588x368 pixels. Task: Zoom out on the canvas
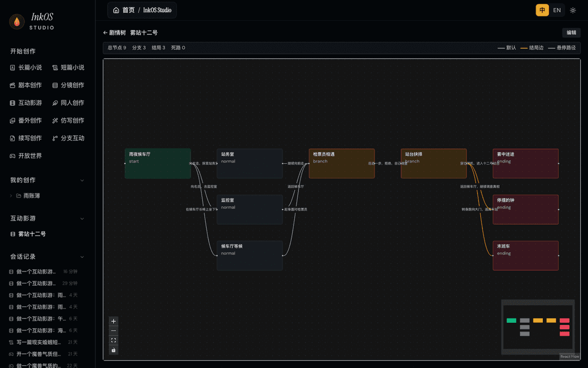click(113, 331)
